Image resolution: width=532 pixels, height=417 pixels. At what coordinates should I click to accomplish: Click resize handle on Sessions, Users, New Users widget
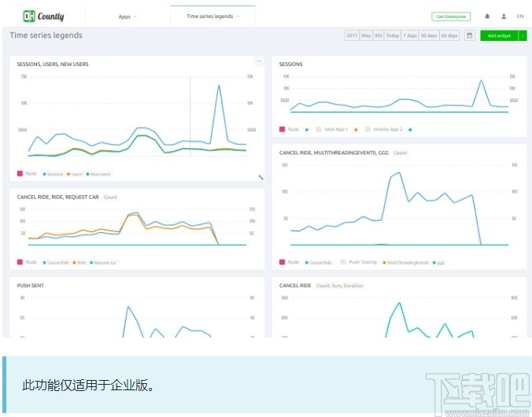[260, 177]
